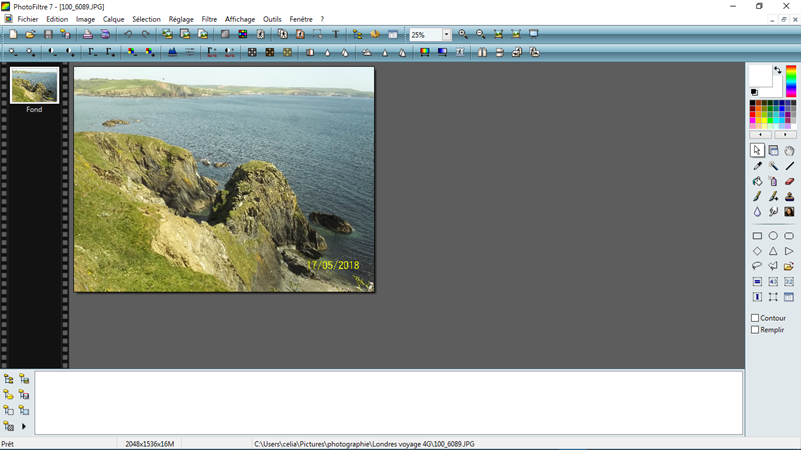801x450 pixels.
Task: Swap foreground and background colors
Action: coord(778,71)
